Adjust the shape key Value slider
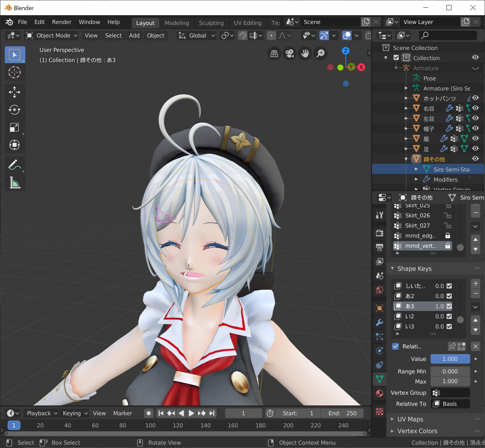 [x=450, y=359]
